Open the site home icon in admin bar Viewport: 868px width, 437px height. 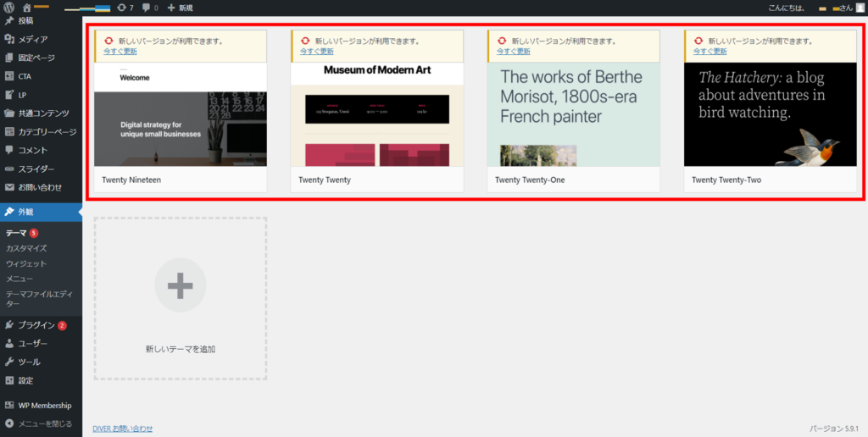coord(27,8)
